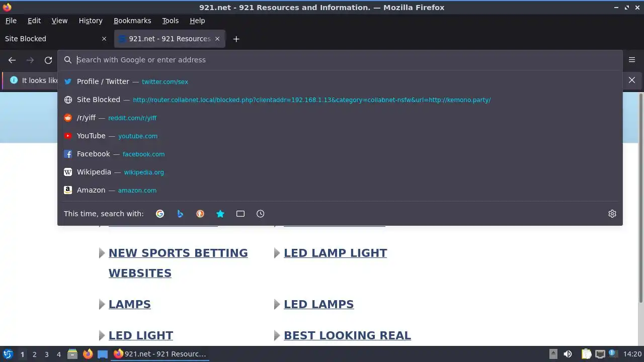
Task: Open a new tab with plus button
Action: click(236, 39)
